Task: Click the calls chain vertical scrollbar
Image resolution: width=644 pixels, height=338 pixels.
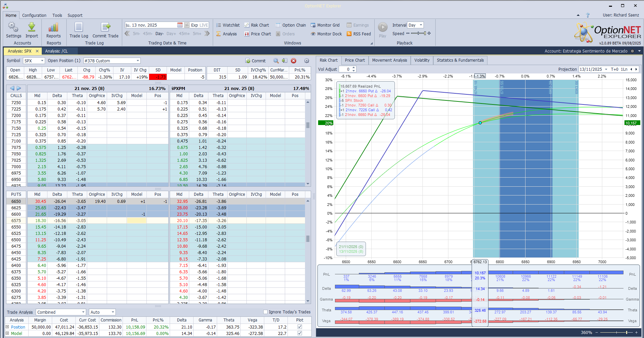Action: point(308,143)
